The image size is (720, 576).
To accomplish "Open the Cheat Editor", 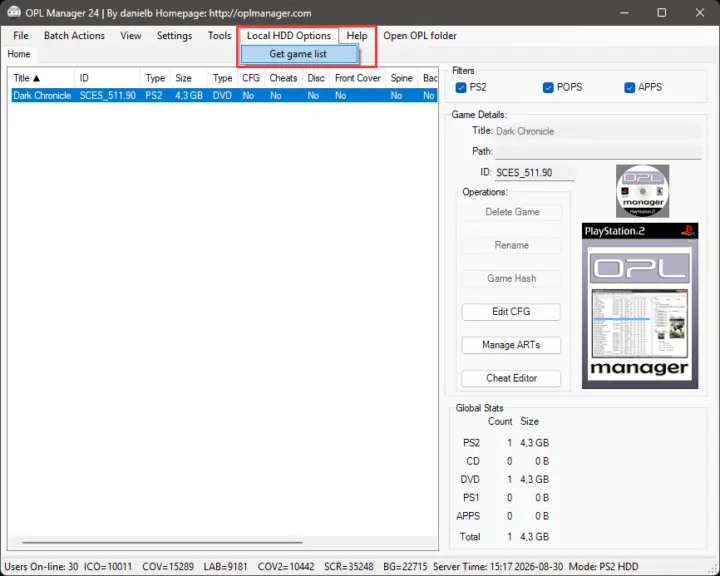I will pyautogui.click(x=512, y=378).
